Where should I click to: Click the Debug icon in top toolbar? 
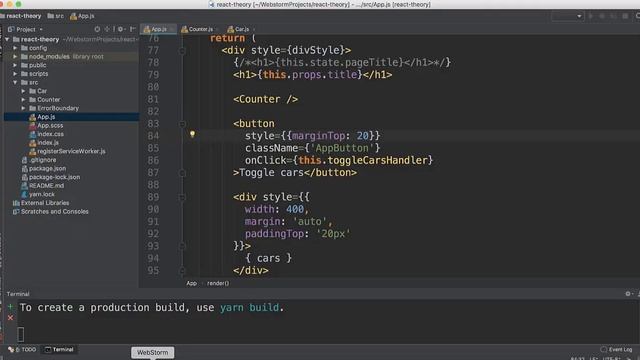[x=602, y=16]
